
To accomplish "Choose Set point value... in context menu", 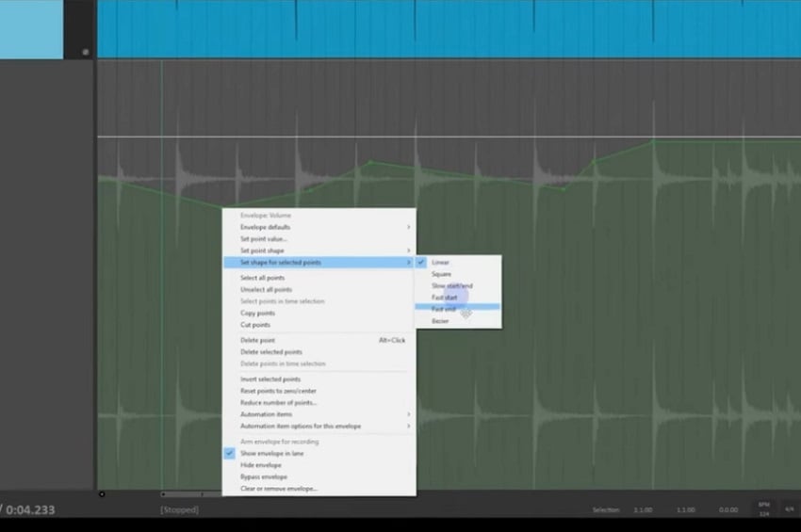I will pos(319,239).
